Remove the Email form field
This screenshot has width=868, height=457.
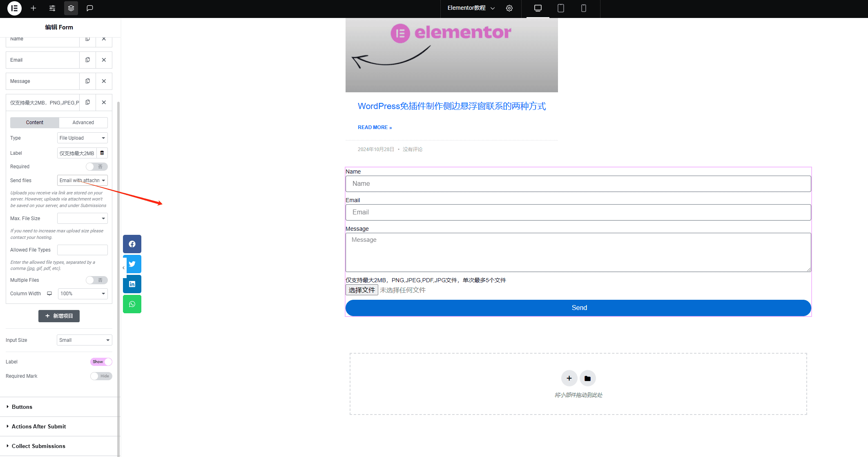pos(104,60)
